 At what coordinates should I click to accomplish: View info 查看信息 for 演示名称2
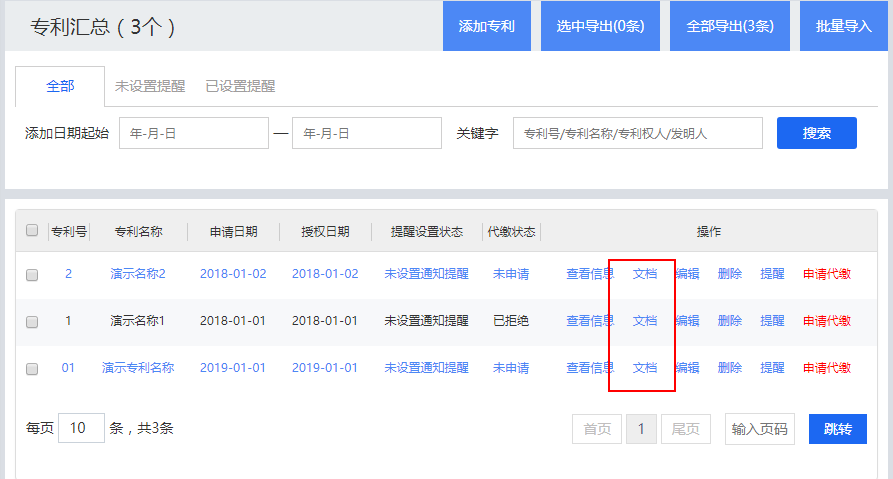590,274
